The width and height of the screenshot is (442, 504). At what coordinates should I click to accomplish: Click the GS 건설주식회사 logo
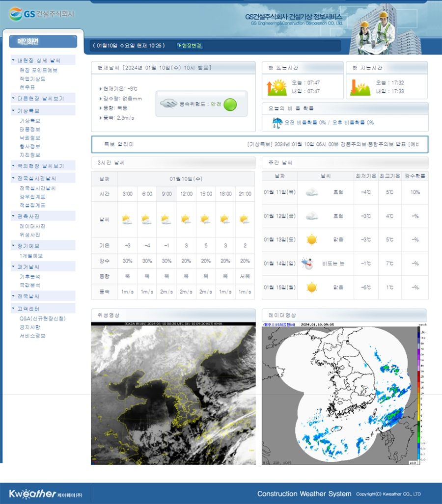pos(41,14)
